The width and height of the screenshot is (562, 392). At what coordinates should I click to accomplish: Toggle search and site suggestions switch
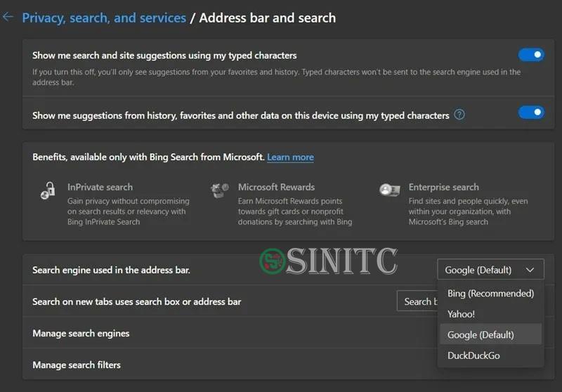[x=531, y=55]
